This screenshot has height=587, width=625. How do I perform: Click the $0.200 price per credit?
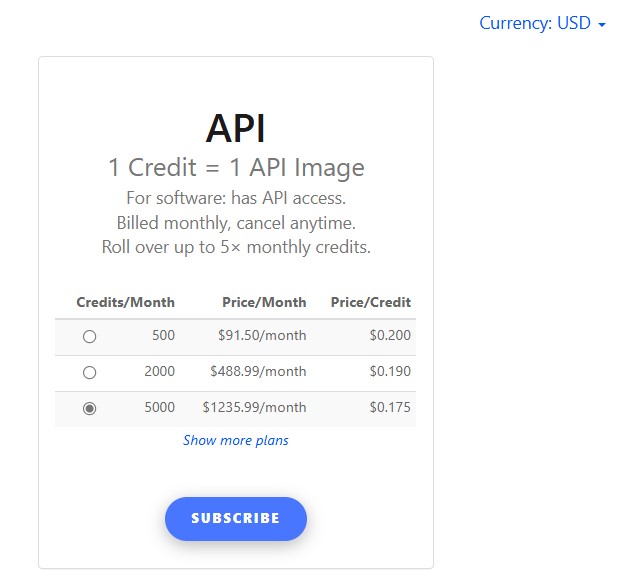point(390,336)
